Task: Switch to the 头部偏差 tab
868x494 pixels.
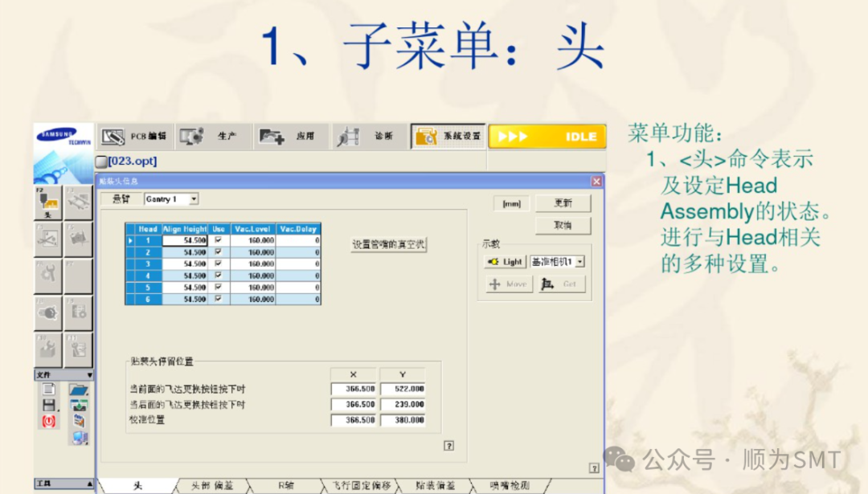Action: 212,486
